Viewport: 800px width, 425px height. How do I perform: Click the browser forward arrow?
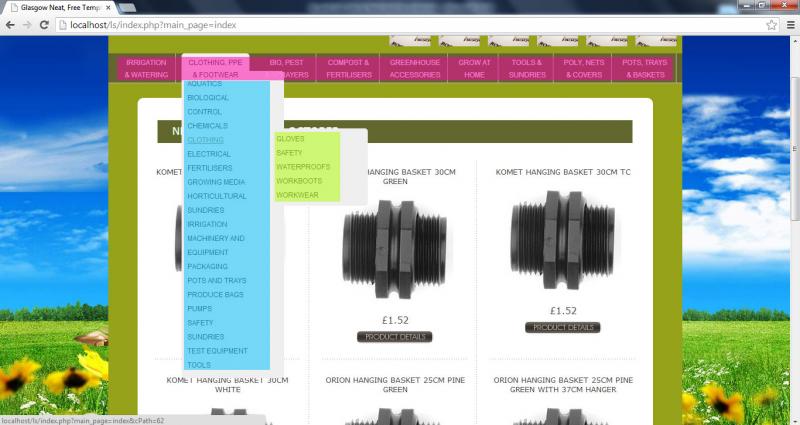point(27,24)
